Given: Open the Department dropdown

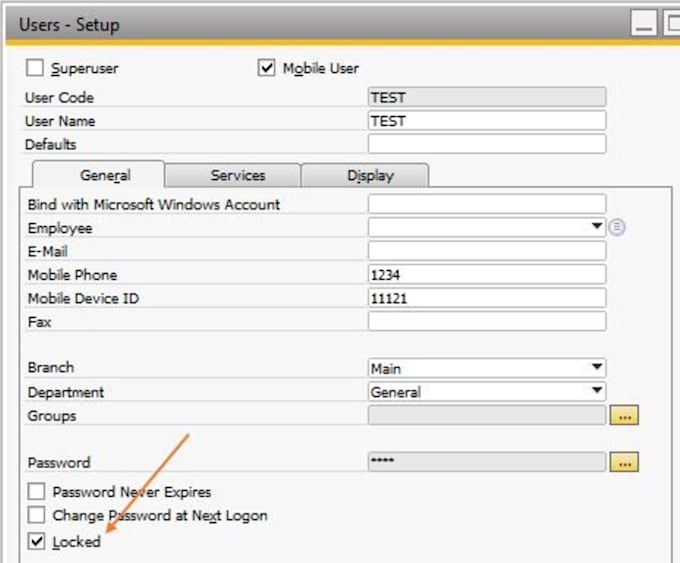Looking at the screenshot, I should click(x=597, y=391).
